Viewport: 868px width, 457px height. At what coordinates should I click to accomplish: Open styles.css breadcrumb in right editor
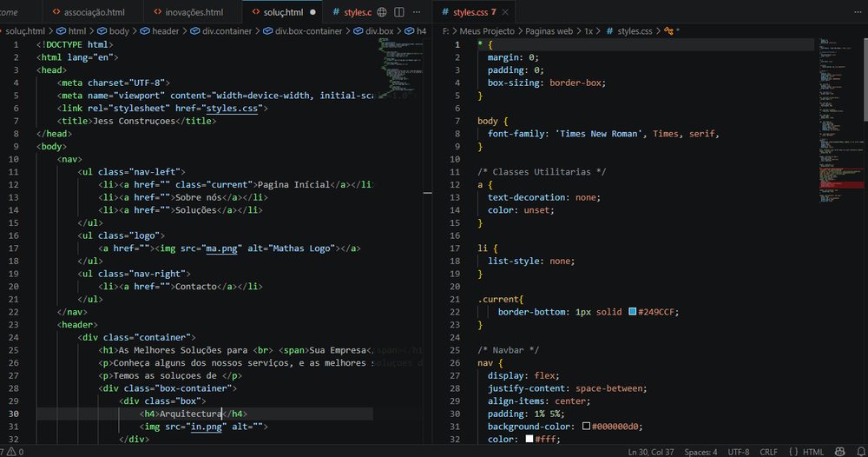click(x=629, y=31)
